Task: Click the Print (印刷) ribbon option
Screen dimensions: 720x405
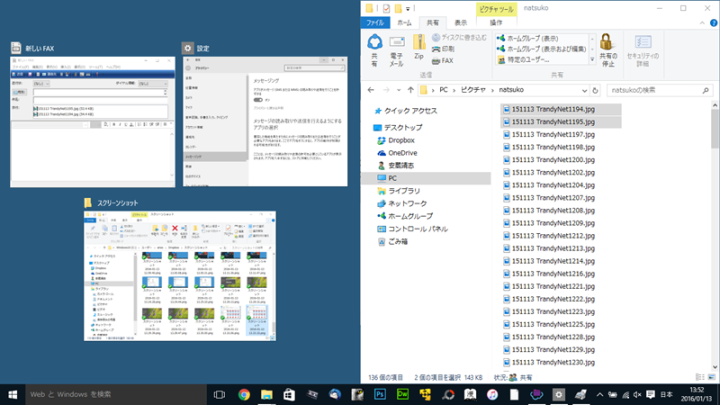Action: tap(443, 49)
